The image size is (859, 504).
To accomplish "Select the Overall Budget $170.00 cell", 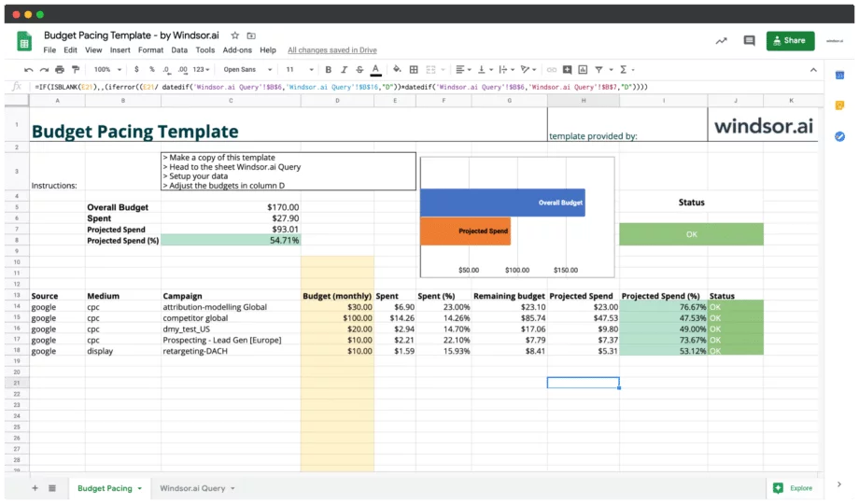I will [231, 207].
